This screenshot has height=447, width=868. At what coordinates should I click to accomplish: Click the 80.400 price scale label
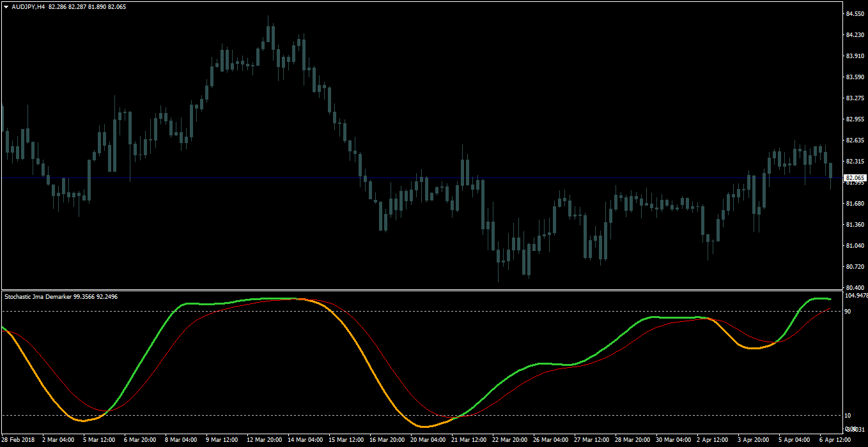pos(855,288)
